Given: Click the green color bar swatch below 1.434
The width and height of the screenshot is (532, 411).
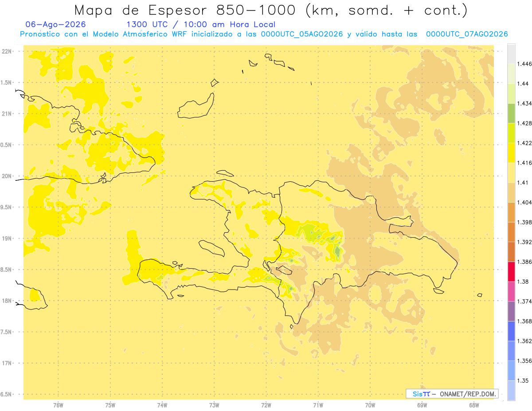Looking at the screenshot, I should [511, 113].
